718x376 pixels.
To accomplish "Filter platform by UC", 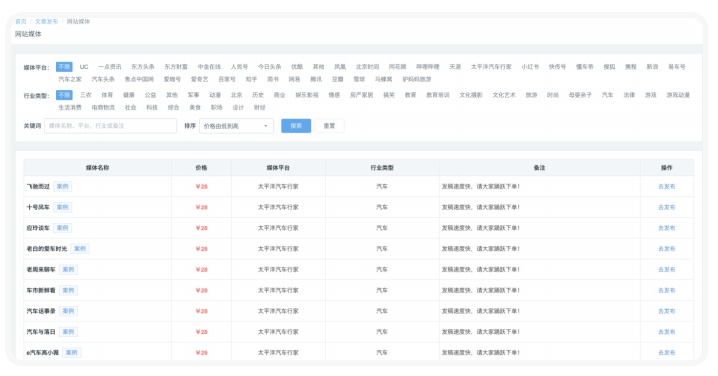I will click(84, 67).
